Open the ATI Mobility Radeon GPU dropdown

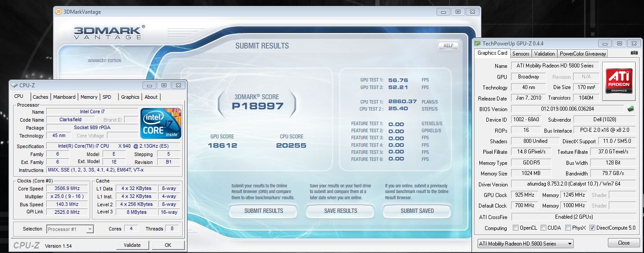pos(525,243)
